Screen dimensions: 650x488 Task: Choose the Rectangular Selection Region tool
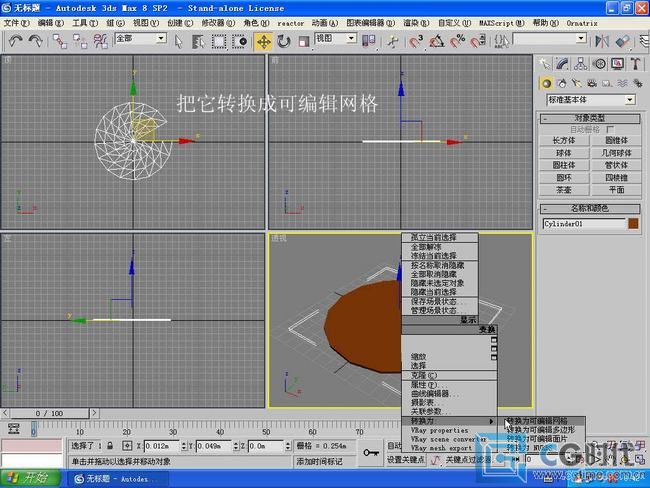coord(219,41)
